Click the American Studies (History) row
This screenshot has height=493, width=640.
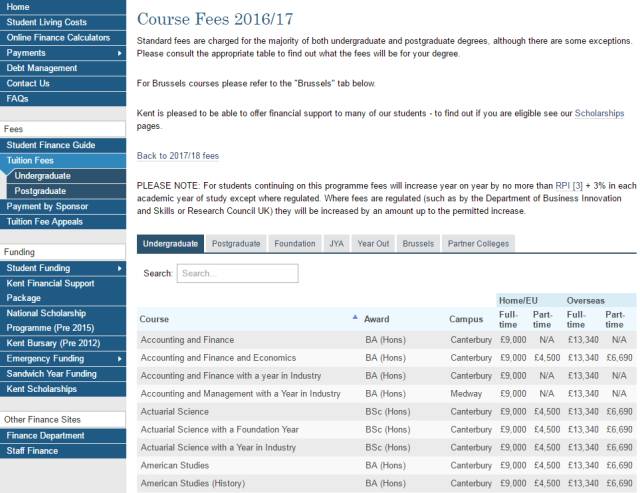tap(387, 484)
